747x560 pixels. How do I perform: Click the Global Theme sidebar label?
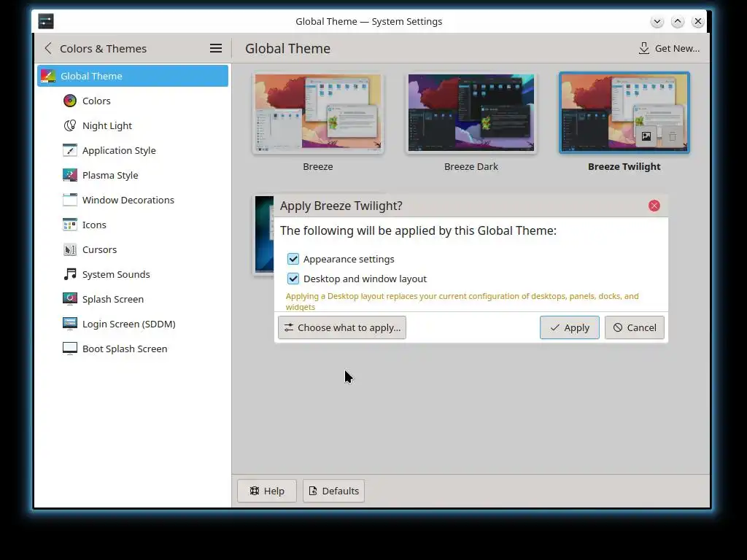click(91, 76)
